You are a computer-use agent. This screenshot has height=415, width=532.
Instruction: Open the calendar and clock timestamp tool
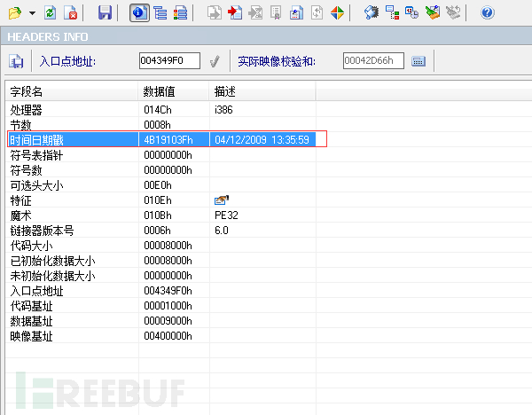[412, 13]
